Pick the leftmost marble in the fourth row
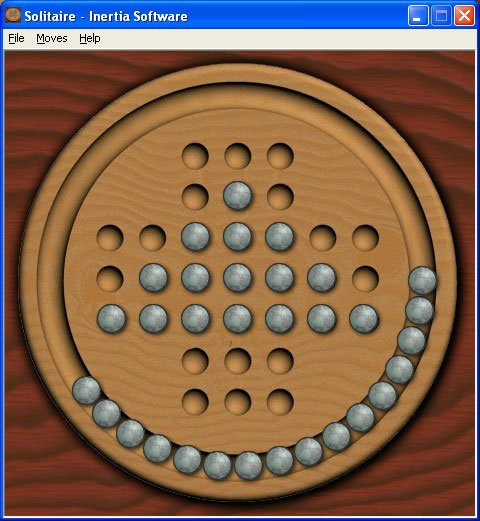The height and width of the screenshot is (521, 480). pyautogui.click(x=153, y=278)
